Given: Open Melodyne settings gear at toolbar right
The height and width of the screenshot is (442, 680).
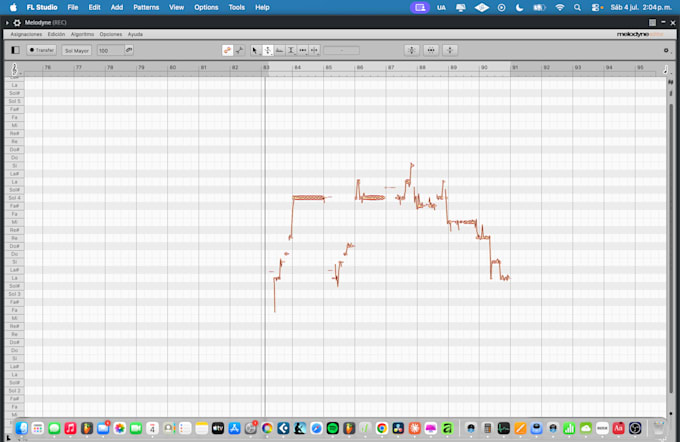Looking at the screenshot, I should pyautogui.click(x=666, y=50).
